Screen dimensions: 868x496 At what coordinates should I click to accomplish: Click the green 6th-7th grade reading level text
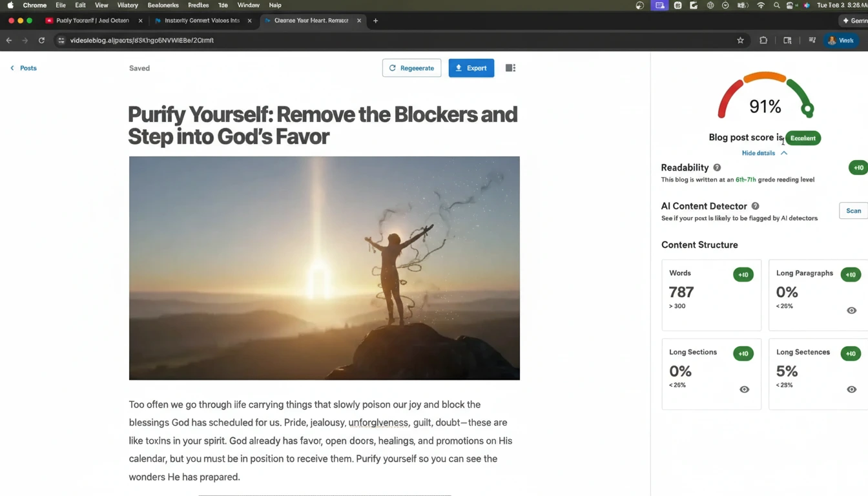tap(746, 180)
